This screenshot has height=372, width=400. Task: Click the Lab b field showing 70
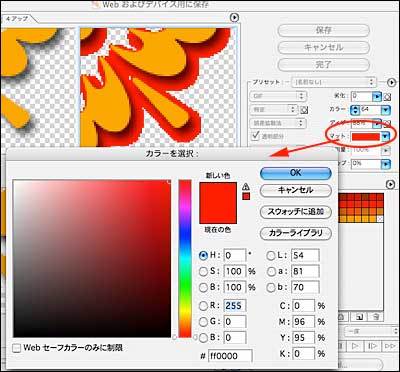[305, 287]
